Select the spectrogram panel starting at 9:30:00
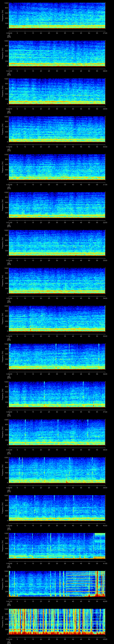This screenshot has width=114, height=644. pyautogui.click(x=57, y=167)
